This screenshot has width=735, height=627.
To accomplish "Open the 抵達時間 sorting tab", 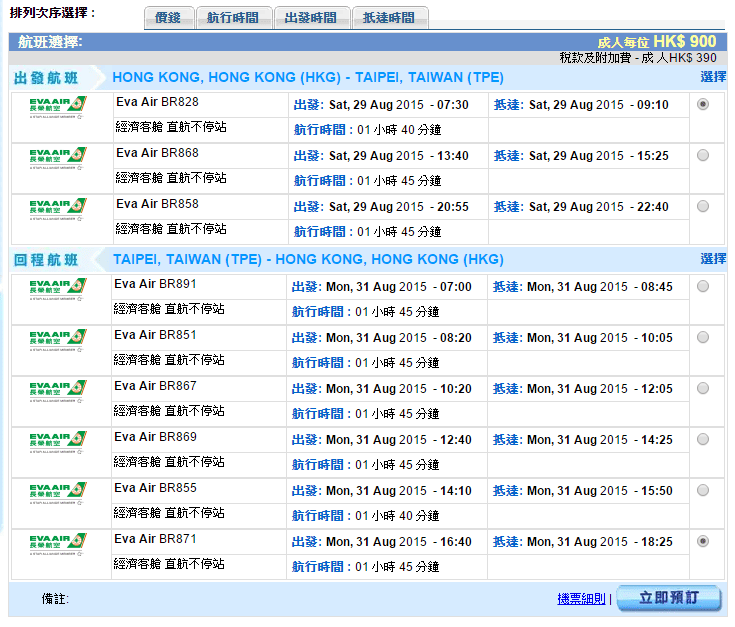I will tap(390, 18).
